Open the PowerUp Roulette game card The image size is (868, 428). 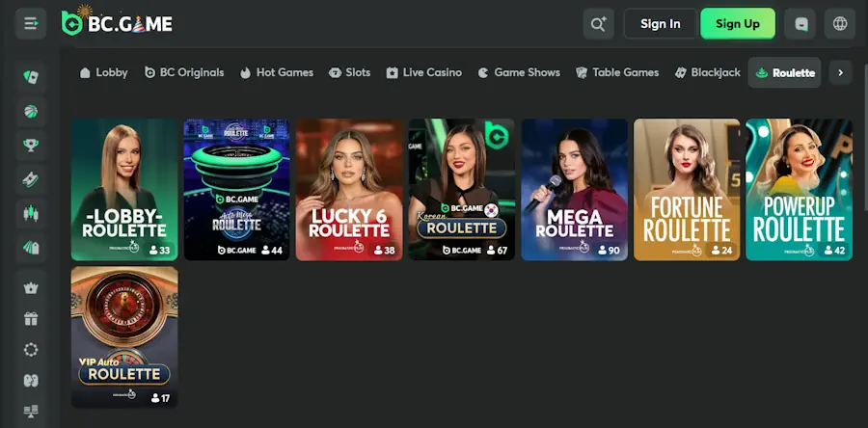click(800, 190)
